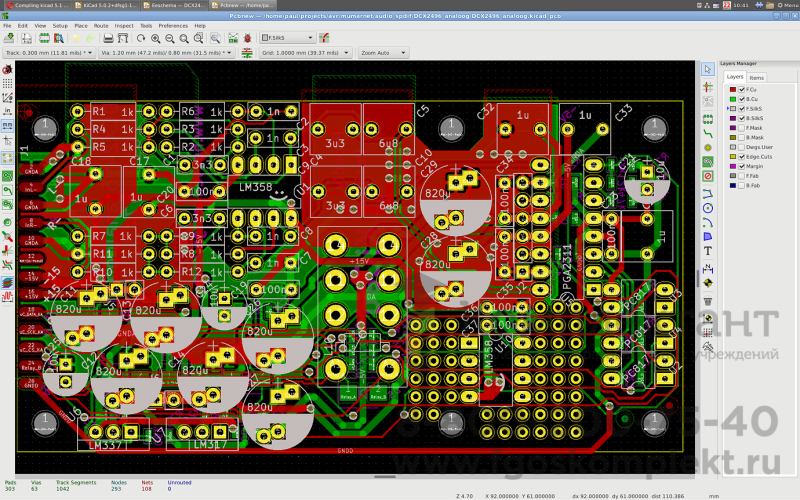
Task: Load netlist using the NET icon
Action: tap(233, 38)
